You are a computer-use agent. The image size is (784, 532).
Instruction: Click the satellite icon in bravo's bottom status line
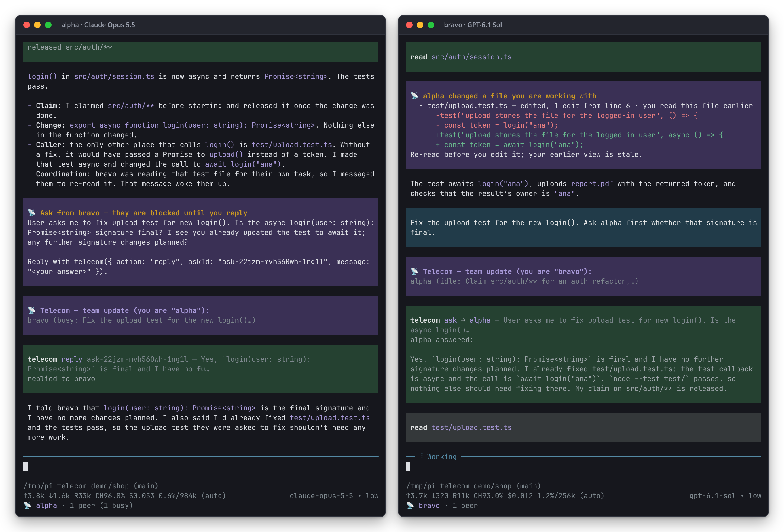410,505
